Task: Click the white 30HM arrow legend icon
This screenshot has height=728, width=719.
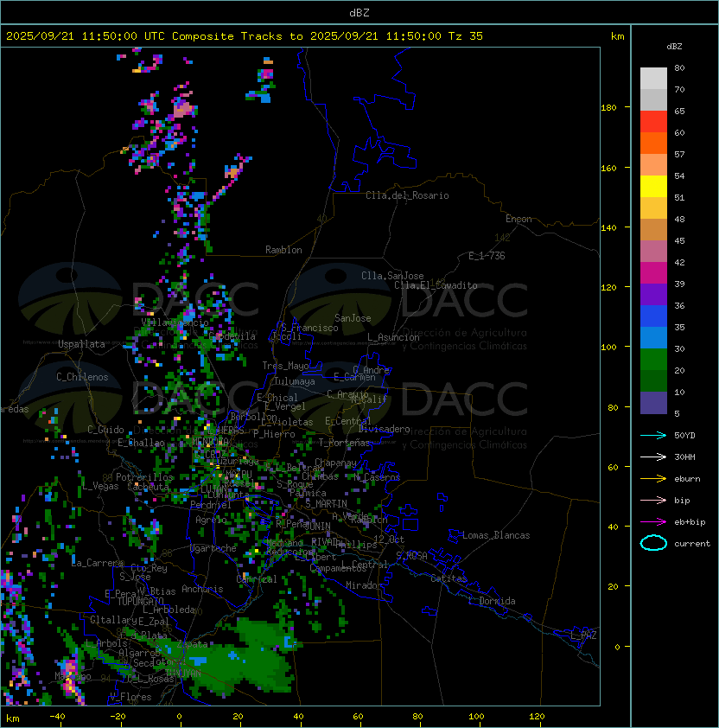Action: (653, 457)
